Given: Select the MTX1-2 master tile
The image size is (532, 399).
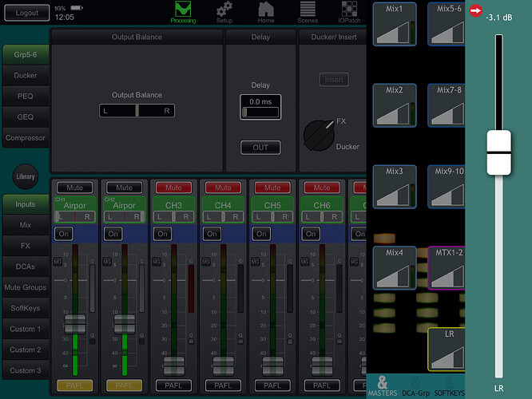Looking at the screenshot, I should (x=447, y=268).
